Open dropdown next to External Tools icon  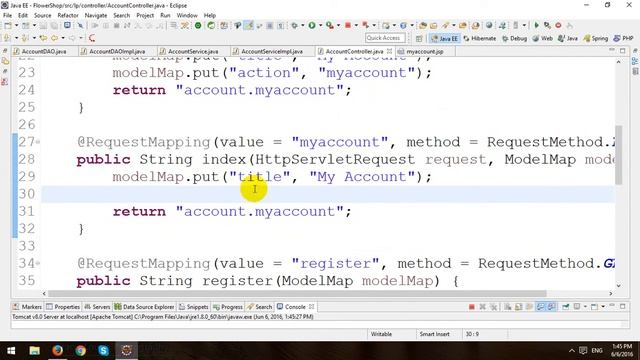338,25
